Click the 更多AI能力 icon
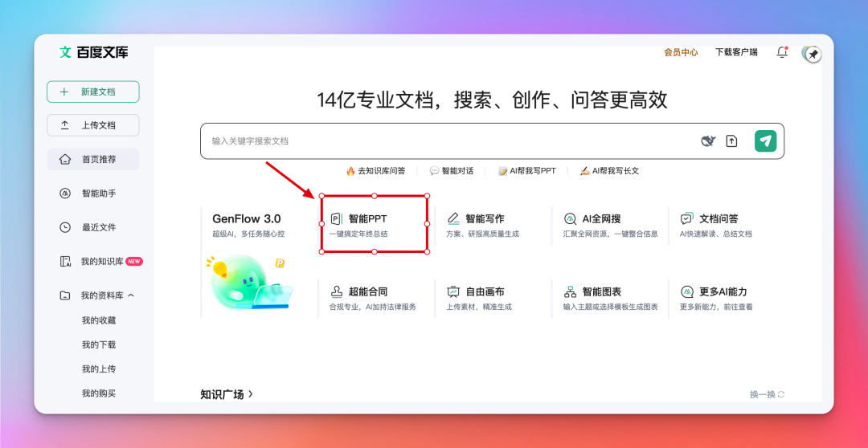 (x=687, y=291)
